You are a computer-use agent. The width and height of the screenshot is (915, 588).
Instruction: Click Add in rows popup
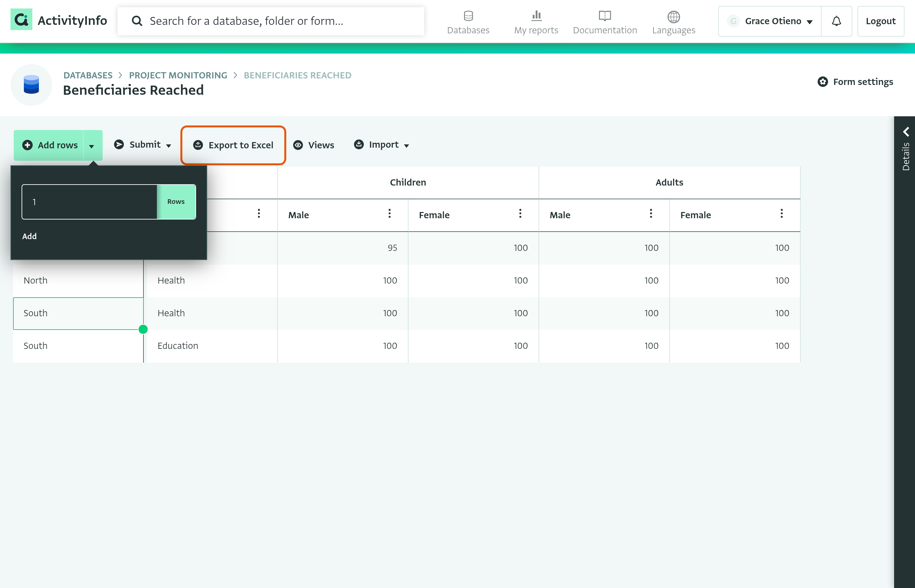pyautogui.click(x=29, y=237)
